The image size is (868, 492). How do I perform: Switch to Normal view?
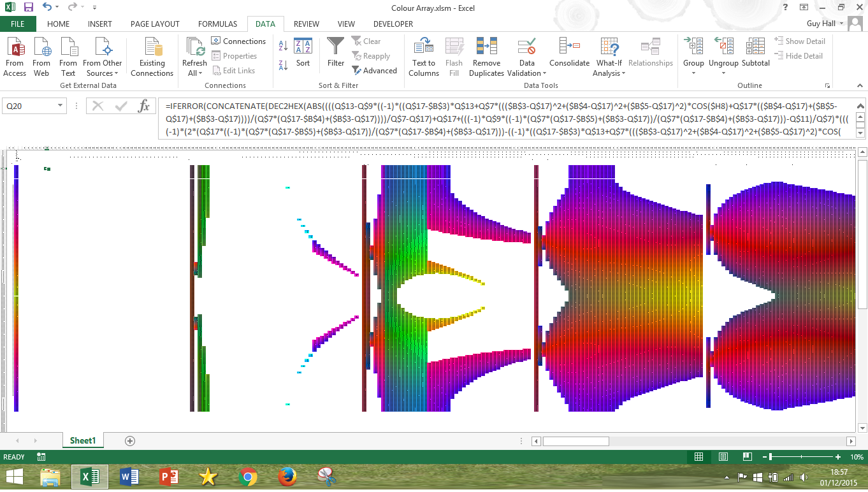(698, 457)
